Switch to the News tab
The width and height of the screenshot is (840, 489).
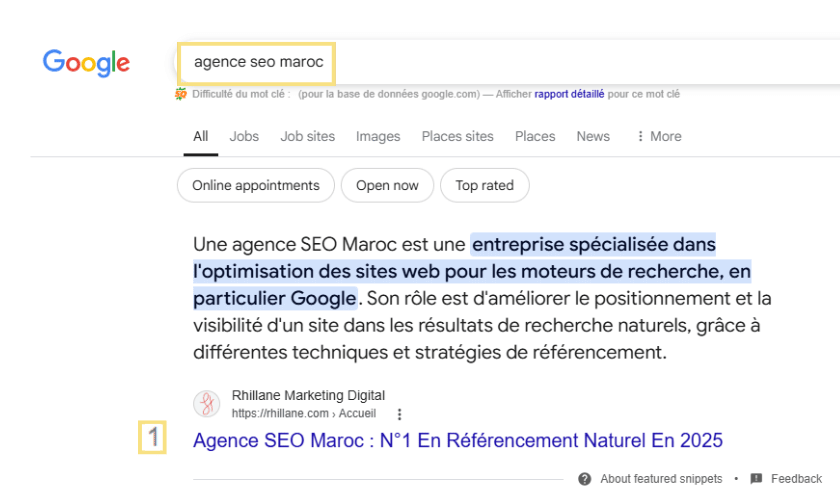593,136
